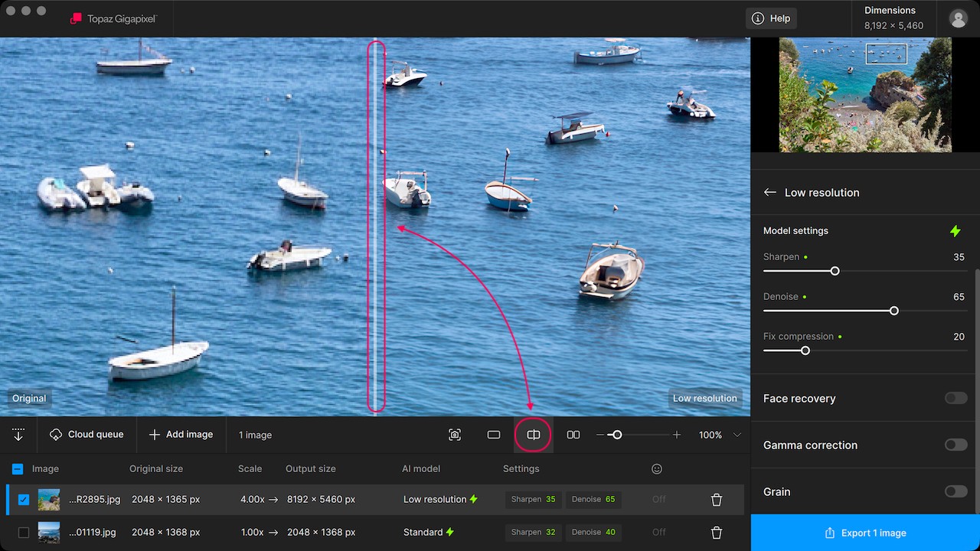Viewport: 980px width, 551px height.
Task: Delete the R2895.jpg image row
Action: (717, 500)
